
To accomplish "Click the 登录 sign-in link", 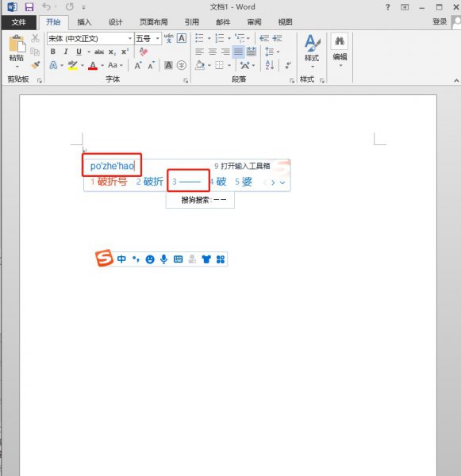I will pyautogui.click(x=440, y=21).
